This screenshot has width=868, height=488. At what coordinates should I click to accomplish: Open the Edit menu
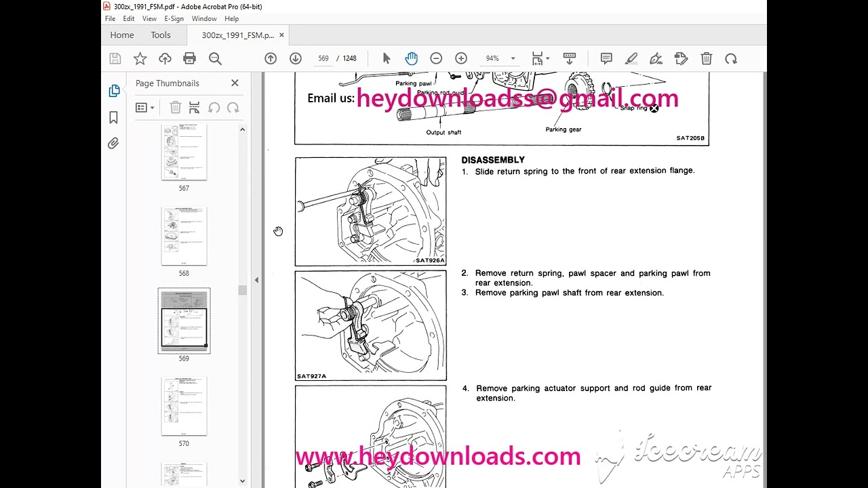pyautogui.click(x=129, y=19)
